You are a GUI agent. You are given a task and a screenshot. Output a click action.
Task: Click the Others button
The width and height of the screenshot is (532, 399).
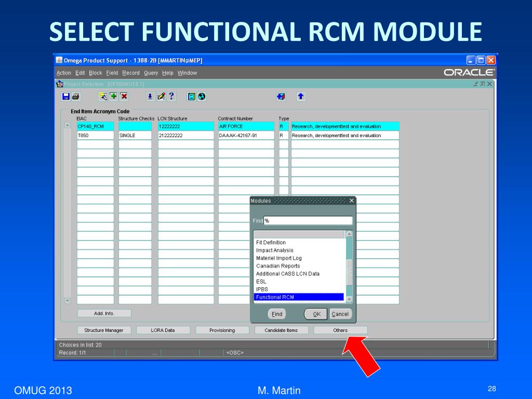[x=340, y=330]
